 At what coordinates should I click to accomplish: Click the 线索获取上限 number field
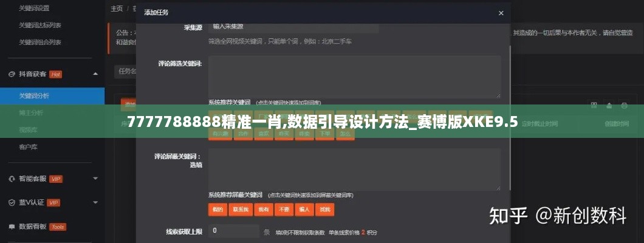234,231
